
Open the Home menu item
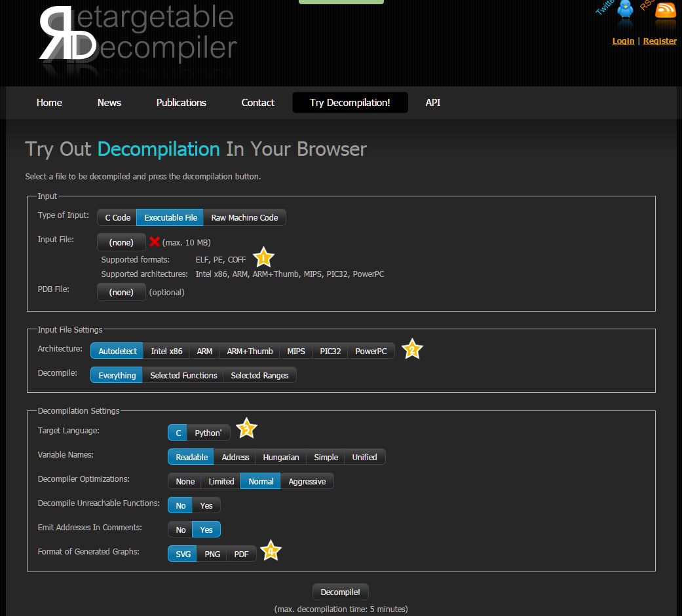pos(49,103)
